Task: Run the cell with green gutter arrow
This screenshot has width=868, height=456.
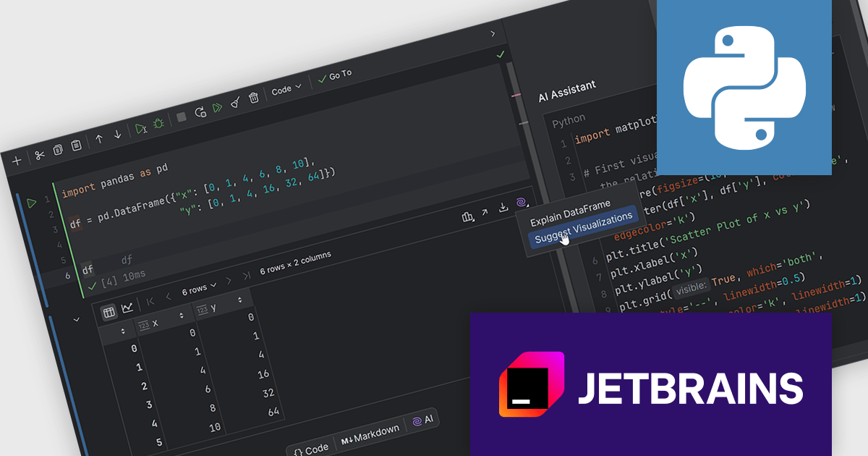Action: click(31, 203)
